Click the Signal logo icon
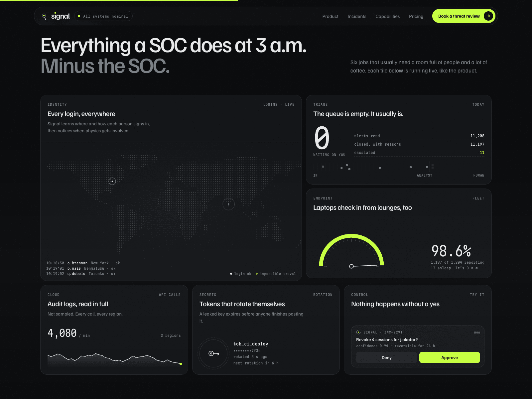Screen dimensions: 532x399 point(44,16)
